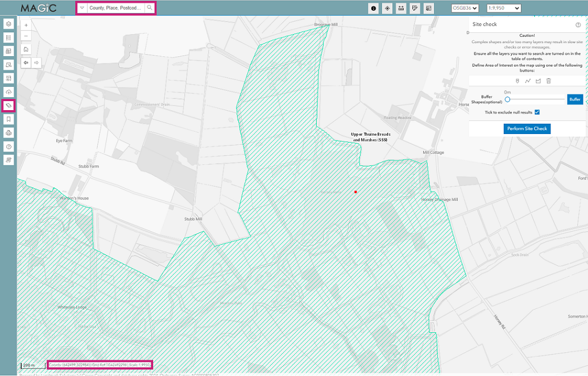This screenshot has width=588, height=376.
Task: Open the Site check tool in sidebar
Action: (x=9, y=106)
